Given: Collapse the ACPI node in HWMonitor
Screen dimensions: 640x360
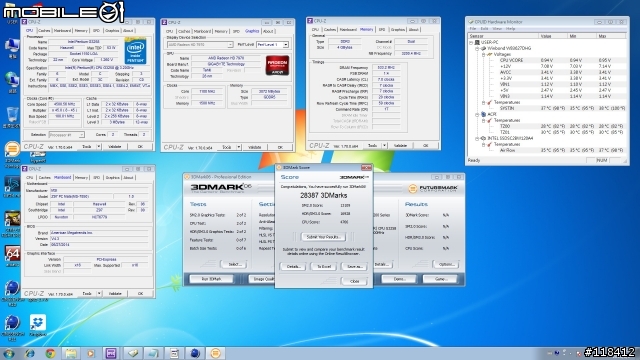Looking at the screenshot, I should 477,115.
